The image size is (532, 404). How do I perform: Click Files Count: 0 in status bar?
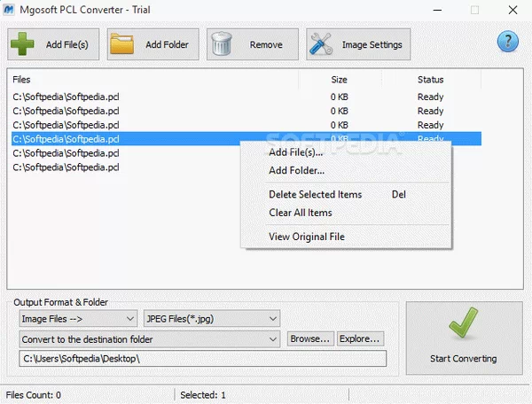coord(34,395)
